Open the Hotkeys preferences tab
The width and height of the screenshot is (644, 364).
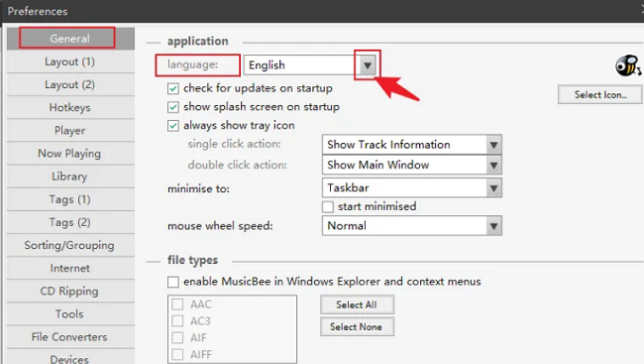click(70, 108)
